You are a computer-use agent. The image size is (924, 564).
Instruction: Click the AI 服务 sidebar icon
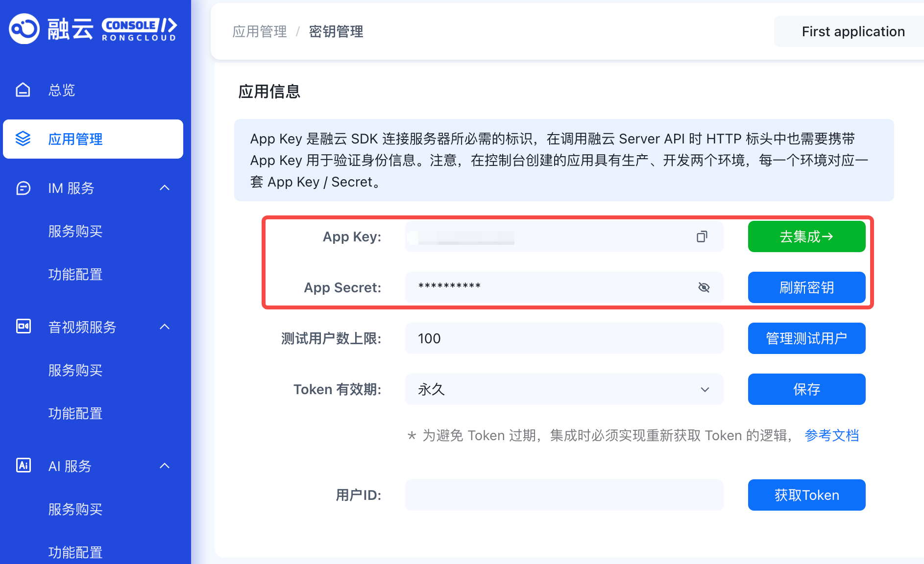pos(23,466)
